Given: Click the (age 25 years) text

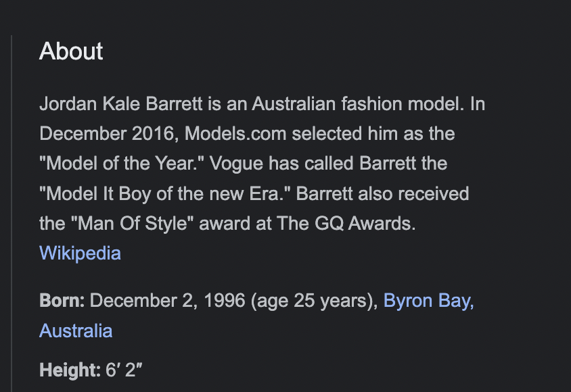Looking at the screenshot, I should [315, 301].
